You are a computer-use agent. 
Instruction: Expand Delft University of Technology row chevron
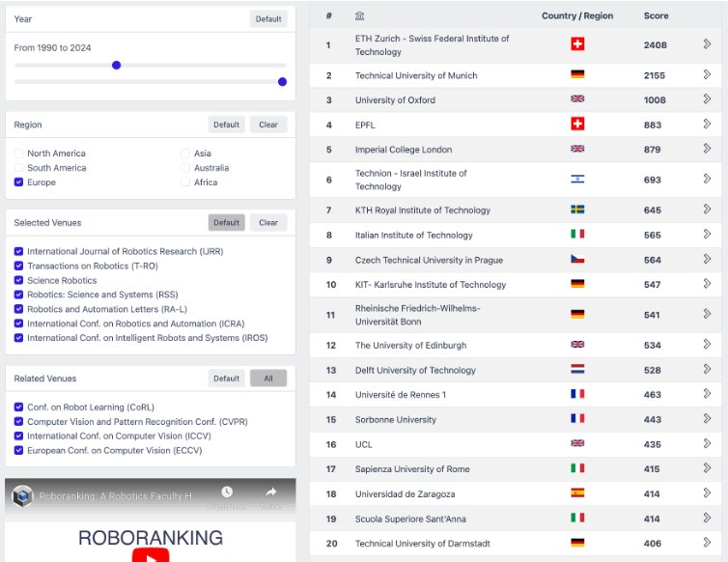tap(707, 369)
